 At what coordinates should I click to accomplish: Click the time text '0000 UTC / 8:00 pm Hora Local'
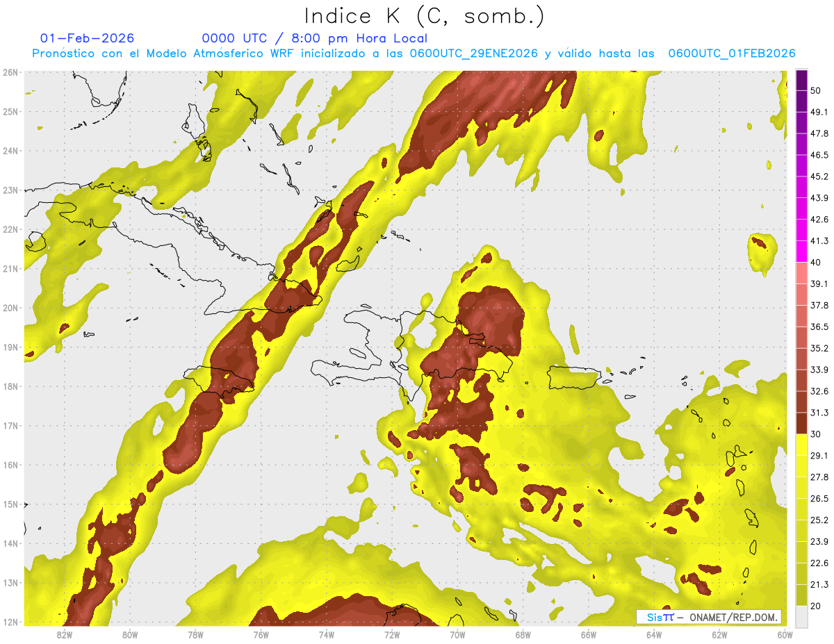point(315,38)
